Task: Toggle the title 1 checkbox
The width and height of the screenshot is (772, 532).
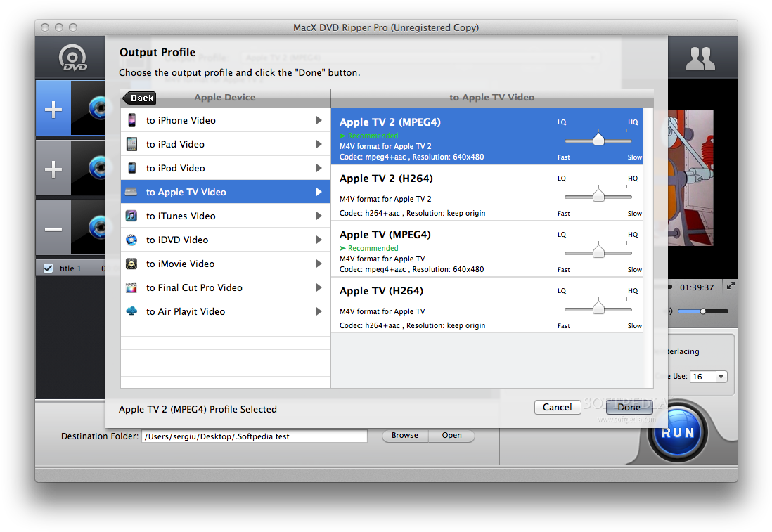Action: coord(49,268)
